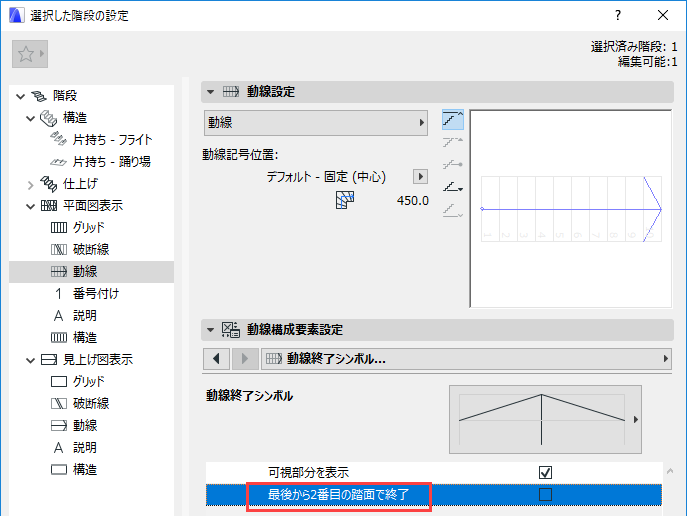Close the 選択した階段の設定 dialog
Image resolution: width=687 pixels, height=516 pixels.
(x=663, y=15)
